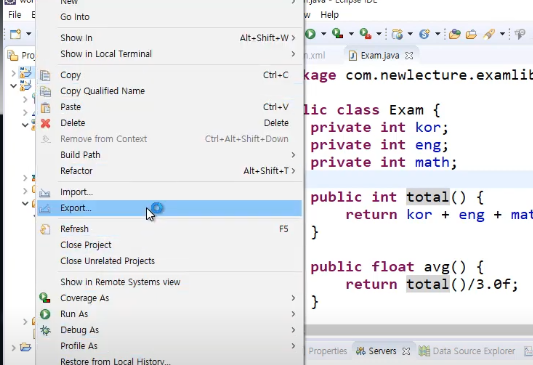Click the Refresh icon in context menu
The height and width of the screenshot is (365, 533).
45,229
